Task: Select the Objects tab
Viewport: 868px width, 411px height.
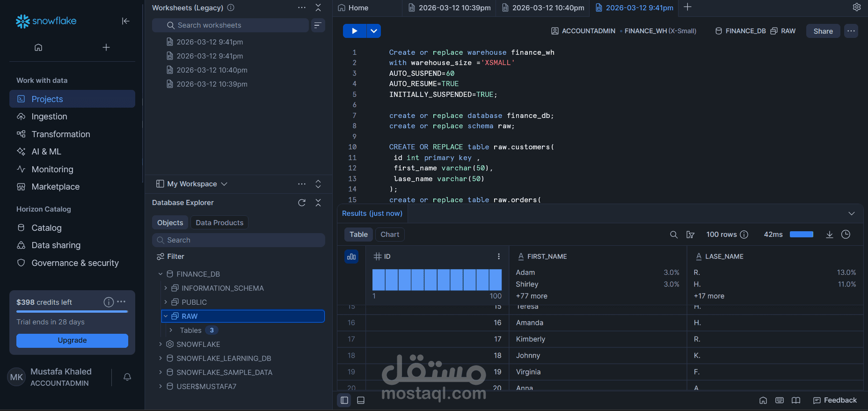Action: click(x=170, y=223)
